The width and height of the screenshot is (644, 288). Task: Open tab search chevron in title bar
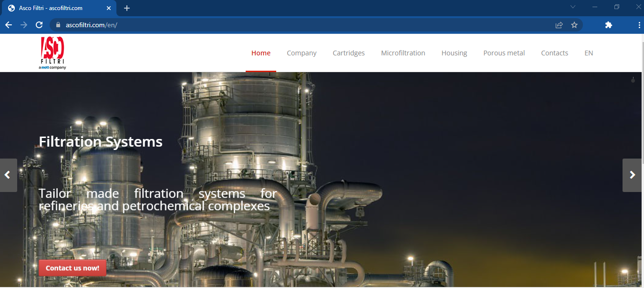click(x=573, y=7)
